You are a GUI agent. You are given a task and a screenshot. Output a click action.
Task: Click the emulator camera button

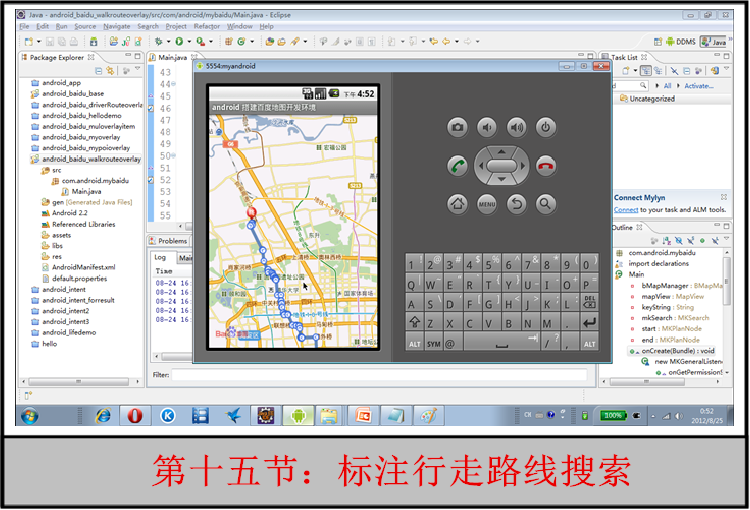pos(457,128)
